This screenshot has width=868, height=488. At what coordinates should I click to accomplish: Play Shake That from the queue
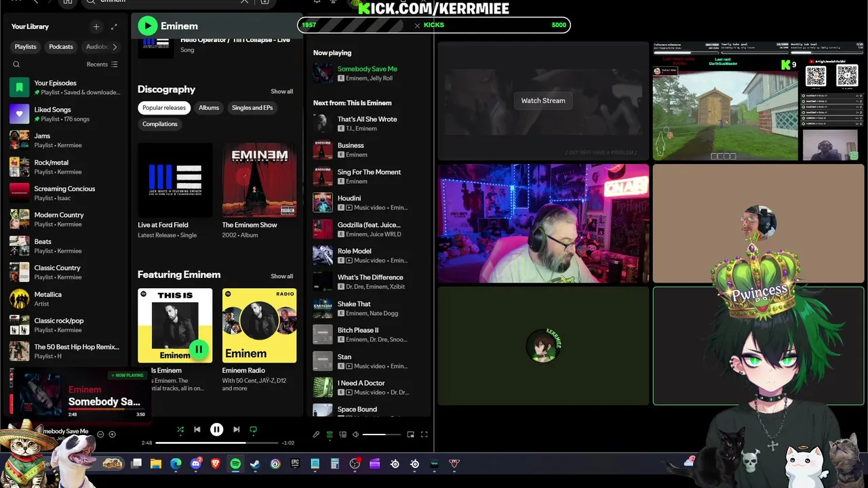(370, 308)
